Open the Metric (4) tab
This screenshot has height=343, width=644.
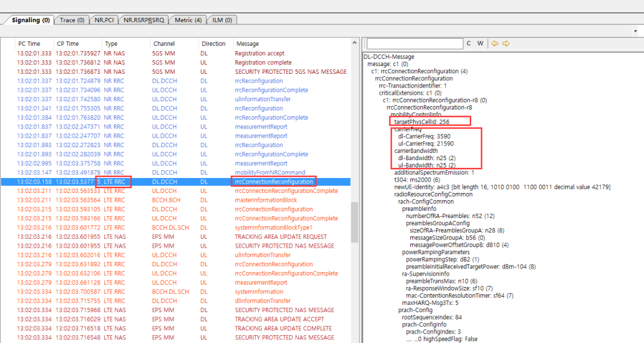coord(188,20)
